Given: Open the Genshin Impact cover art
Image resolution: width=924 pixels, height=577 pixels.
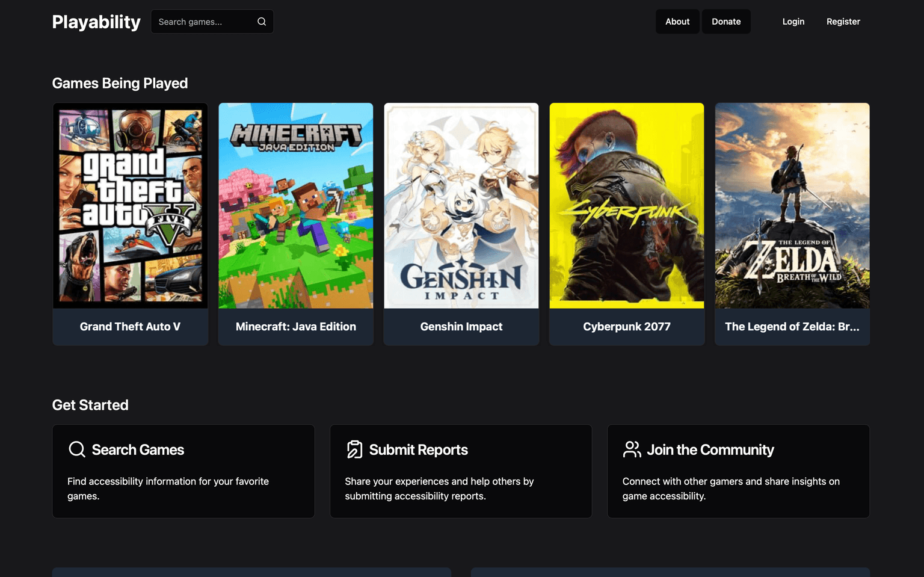Looking at the screenshot, I should coord(461,206).
